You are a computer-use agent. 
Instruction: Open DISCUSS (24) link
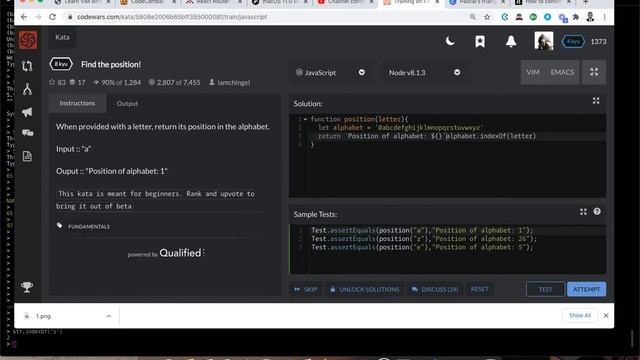[x=435, y=289]
